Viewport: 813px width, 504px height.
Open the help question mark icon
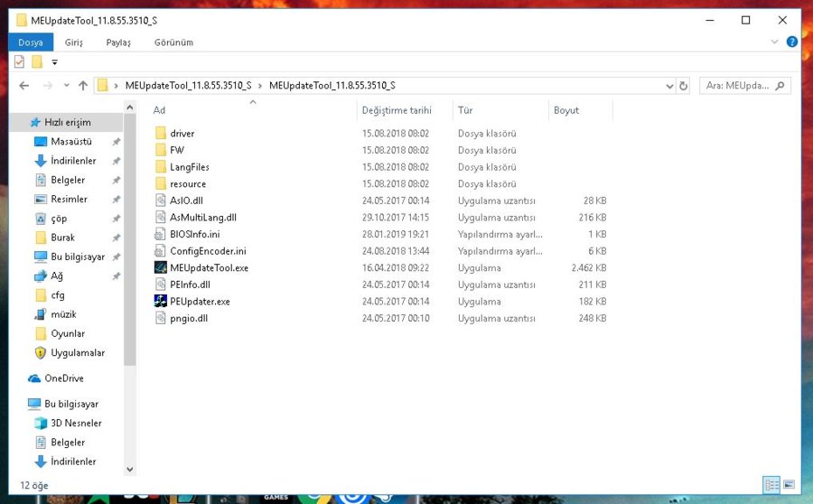791,42
